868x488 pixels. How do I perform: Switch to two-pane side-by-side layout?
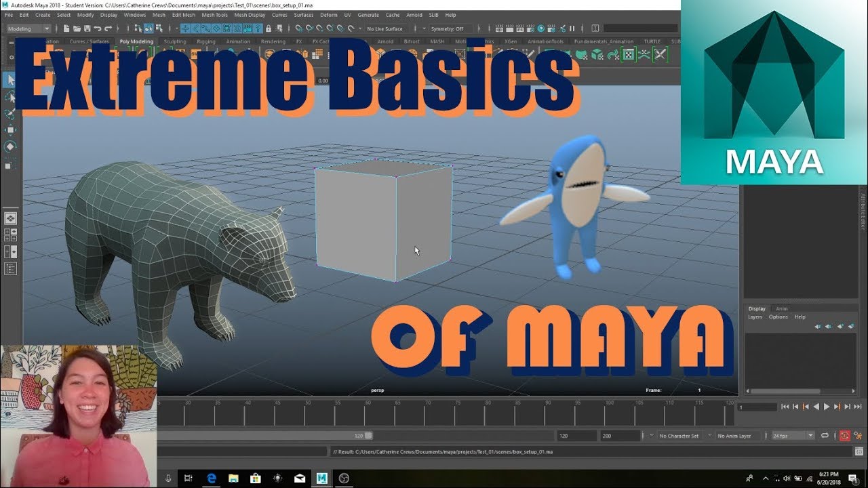[10, 251]
